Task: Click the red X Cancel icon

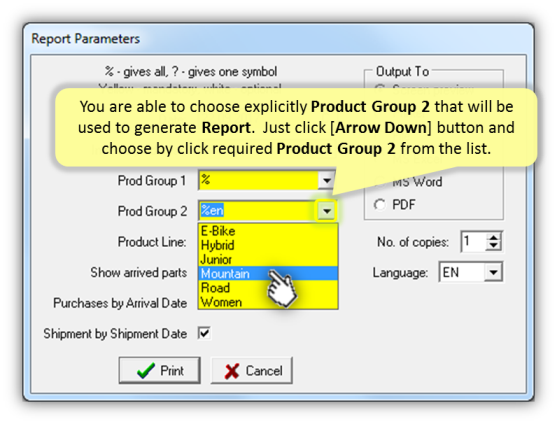Action: pyautogui.click(x=232, y=371)
